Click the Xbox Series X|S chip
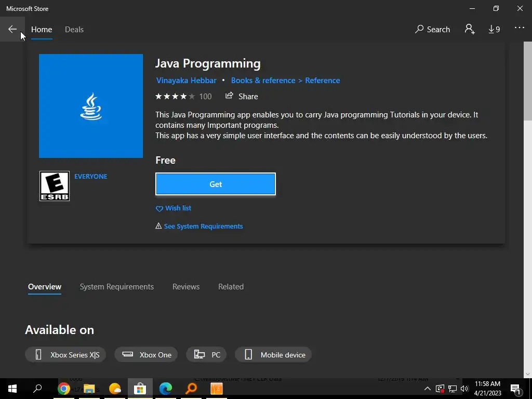Viewport: 532px width, 399px height. click(65, 354)
